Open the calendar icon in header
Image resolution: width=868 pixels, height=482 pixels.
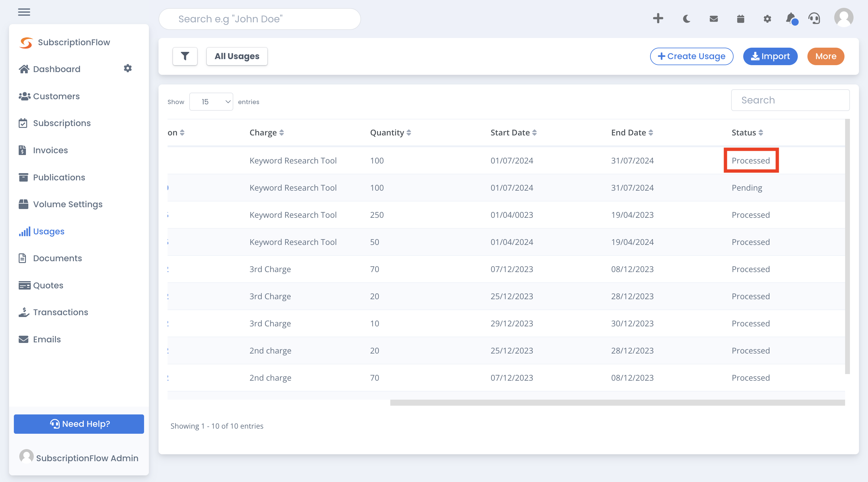(740, 19)
